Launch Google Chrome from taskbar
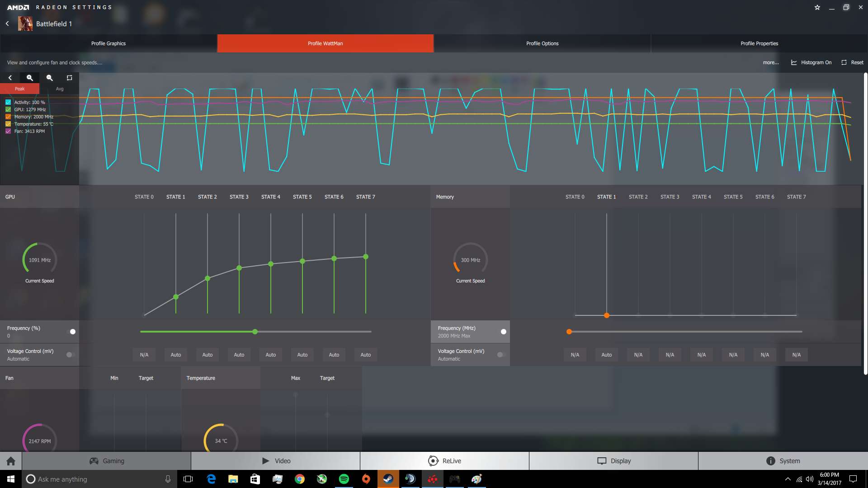Viewport: 868px width, 488px height. pyautogui.click(x=300, y=479)
